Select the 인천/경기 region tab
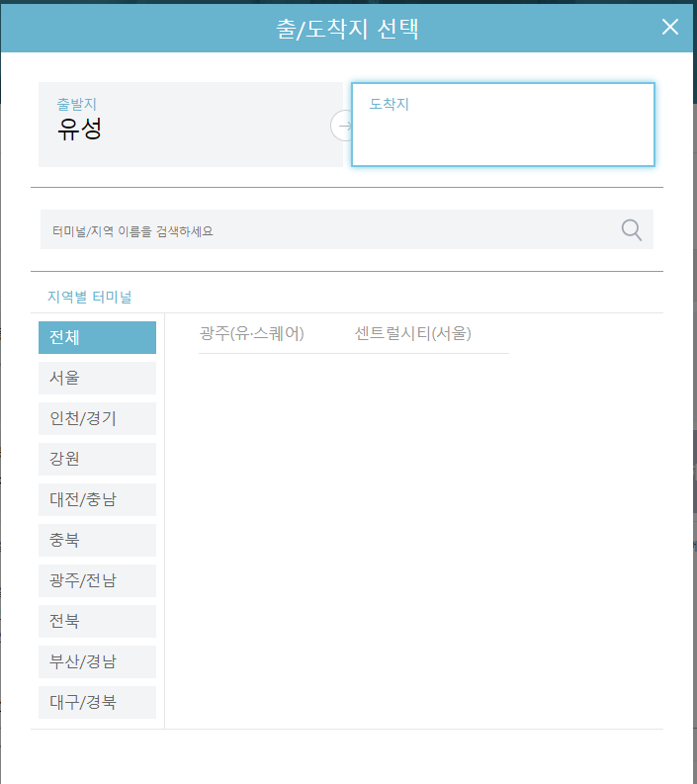The height and width of the screenshot is (784, 697). [x=97, y=418]
